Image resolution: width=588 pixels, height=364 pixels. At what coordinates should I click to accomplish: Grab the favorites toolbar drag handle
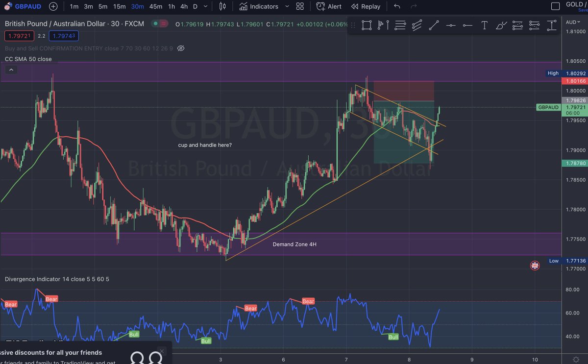354,26
